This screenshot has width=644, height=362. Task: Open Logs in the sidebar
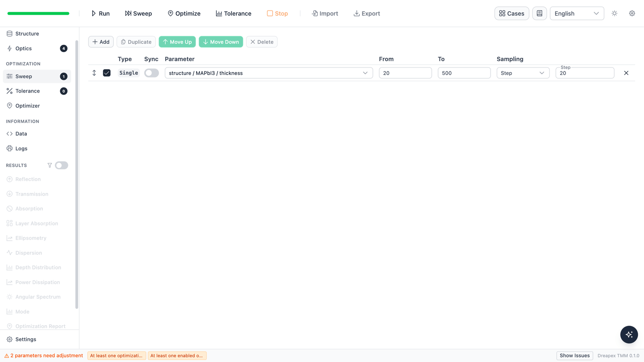(37, 149)
